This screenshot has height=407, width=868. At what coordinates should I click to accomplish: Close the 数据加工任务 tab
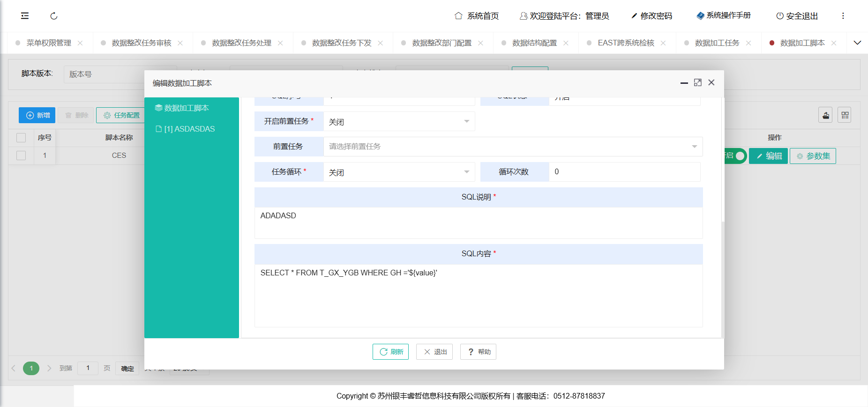tap(748, 43)
